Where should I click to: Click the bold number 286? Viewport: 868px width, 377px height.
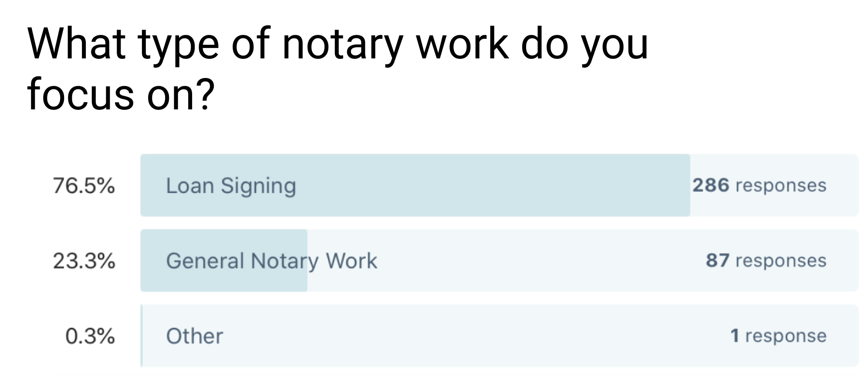711,186
